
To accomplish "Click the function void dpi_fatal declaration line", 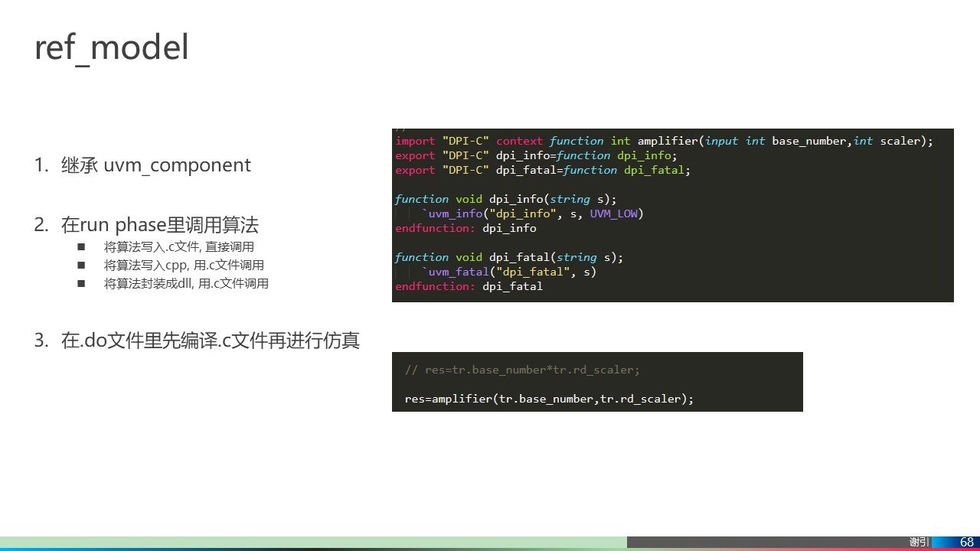I will point(508,257).
